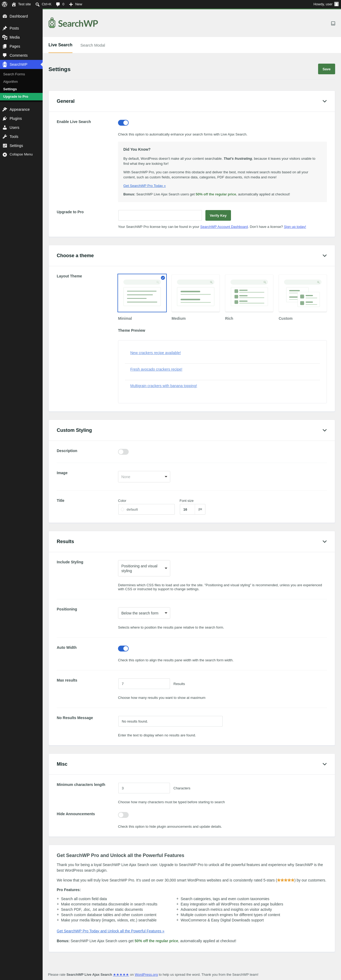Click New crackers recipe available preview link
The image size is (341, 980).
tap(155, 353)
